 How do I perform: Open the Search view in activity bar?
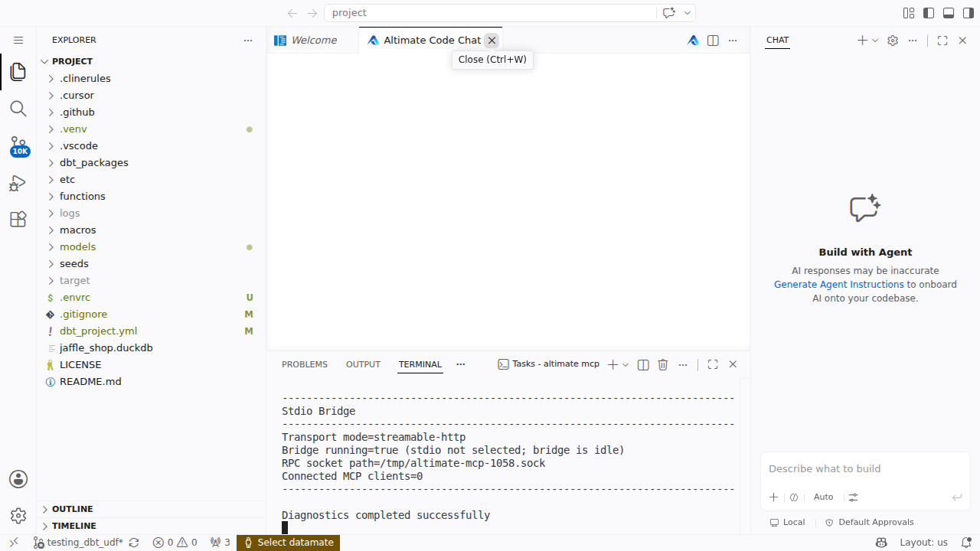[x=18, y=109]
